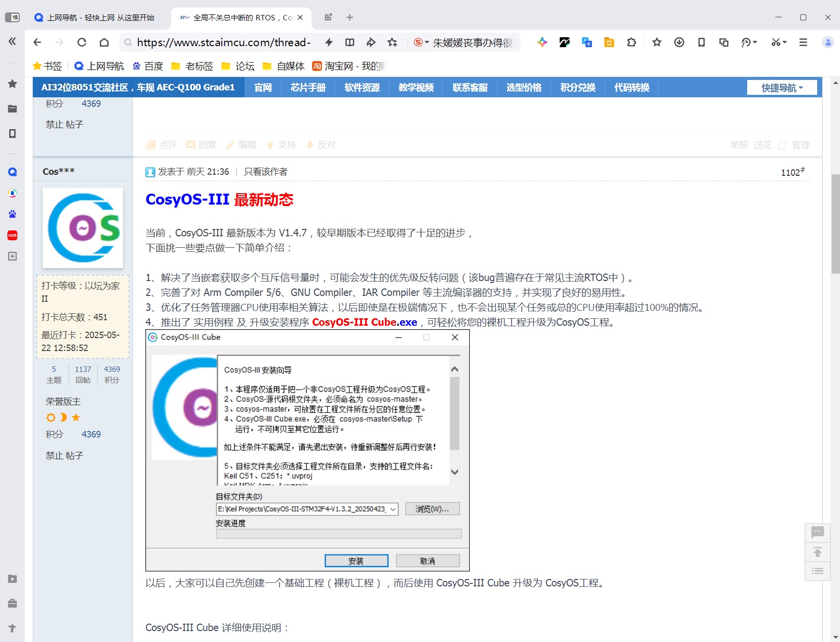Click the 安装进度 progress bar
This screenshot has width=840, height=642.
point(339,534)
